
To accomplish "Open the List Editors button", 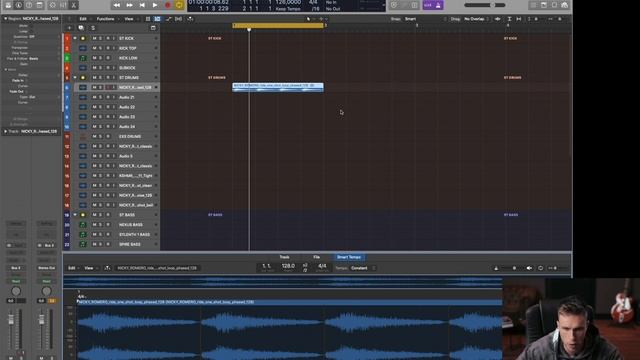I will [533, 5].
